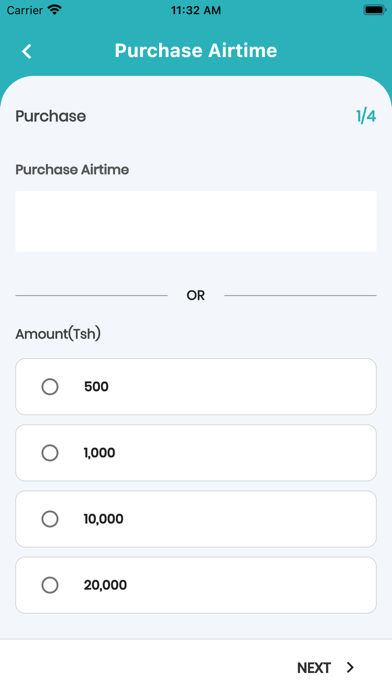Select the 10,000 radio circle

(50, 519)
